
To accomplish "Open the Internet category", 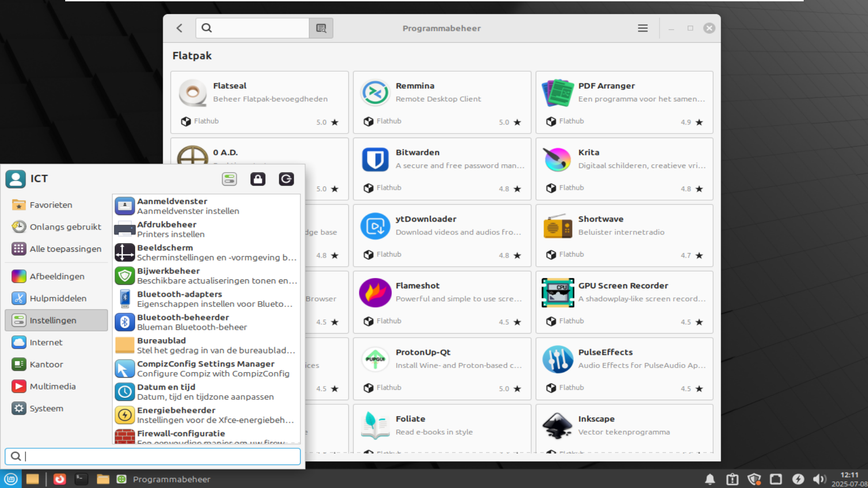I will coord(57,342).
